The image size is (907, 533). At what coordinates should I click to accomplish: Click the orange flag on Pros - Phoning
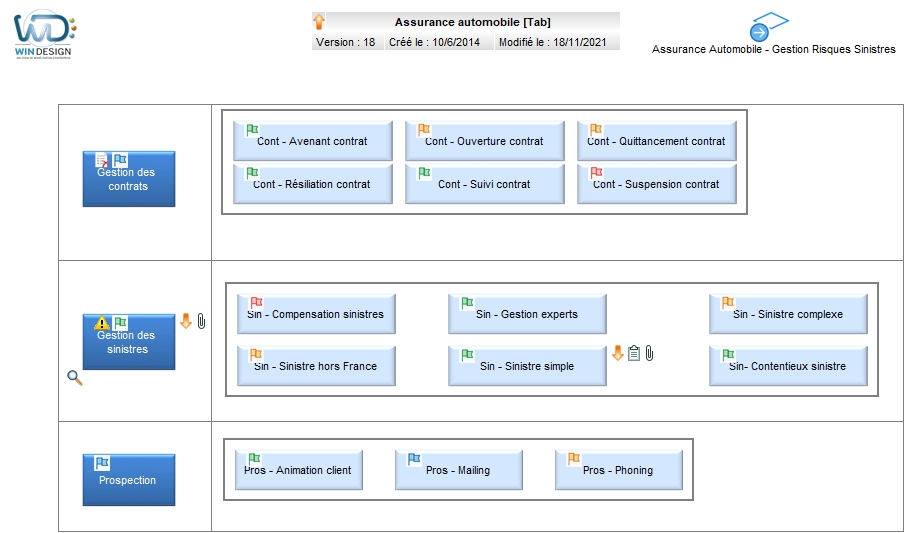point(574,459)
